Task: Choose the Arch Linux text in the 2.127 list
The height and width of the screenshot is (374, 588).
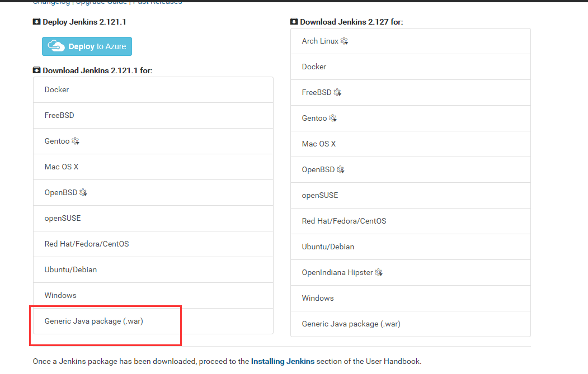Action: coord(320,41)
